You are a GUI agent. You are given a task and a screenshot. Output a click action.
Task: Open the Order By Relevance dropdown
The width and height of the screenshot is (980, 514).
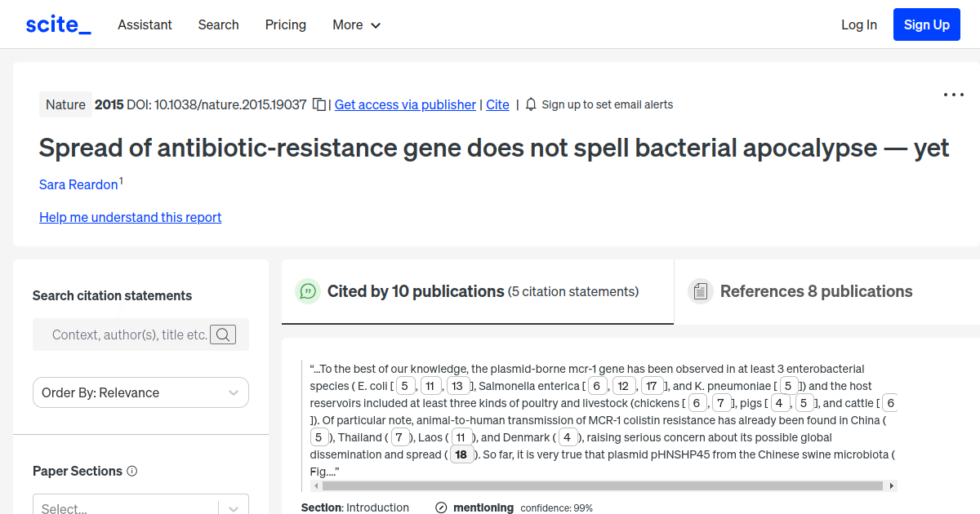140,392
